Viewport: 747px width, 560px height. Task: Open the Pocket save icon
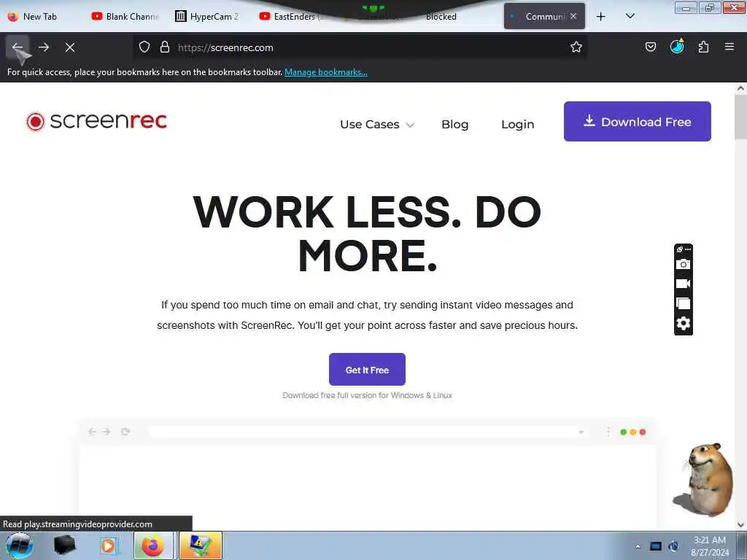point(650,47)
